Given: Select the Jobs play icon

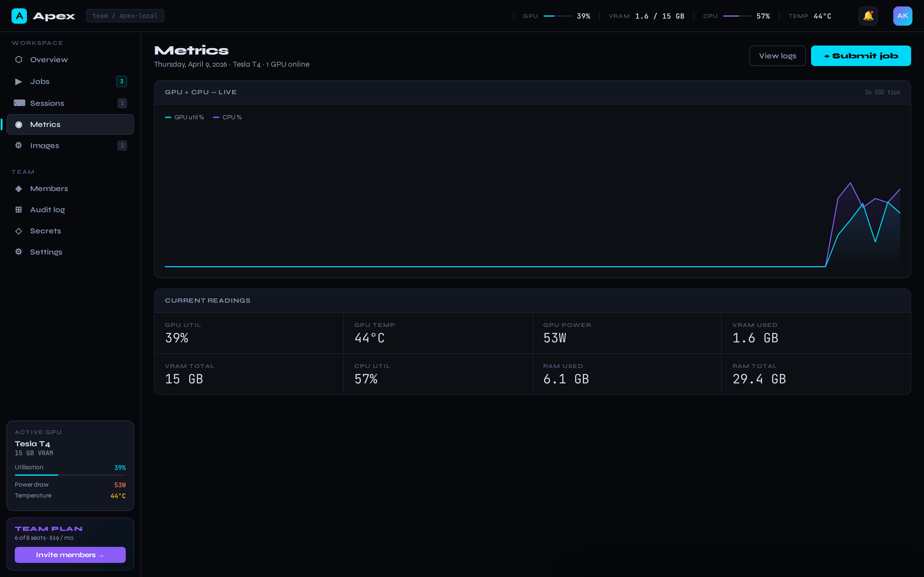Looking at the screenshot, I should pos(18,81).
